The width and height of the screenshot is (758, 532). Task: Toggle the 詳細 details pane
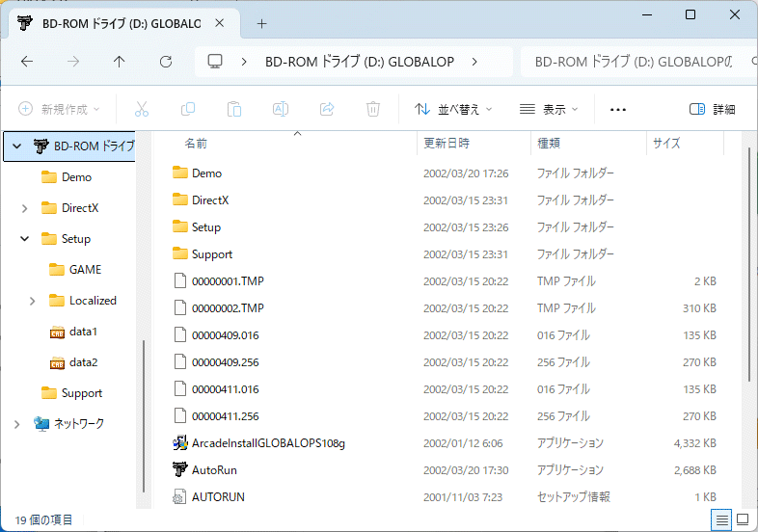point(712,109)
